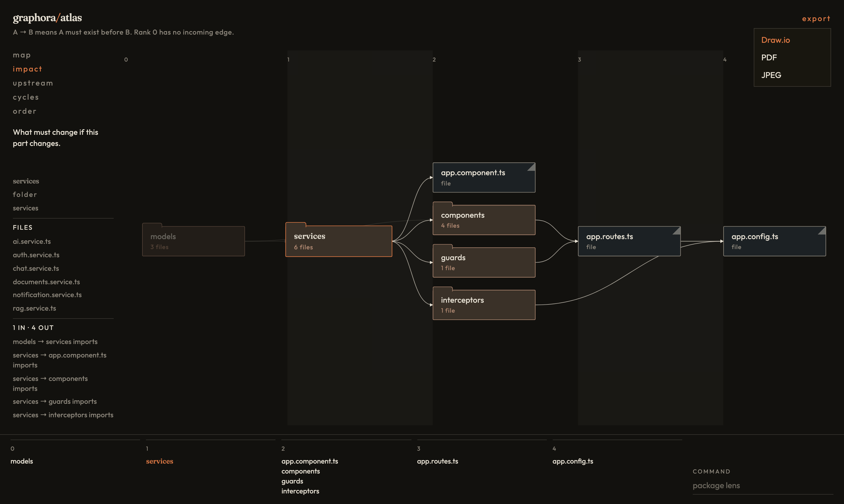Screen dimensions: 844x504
Task: Focus the package lens command input
Action: pos(763,486)
